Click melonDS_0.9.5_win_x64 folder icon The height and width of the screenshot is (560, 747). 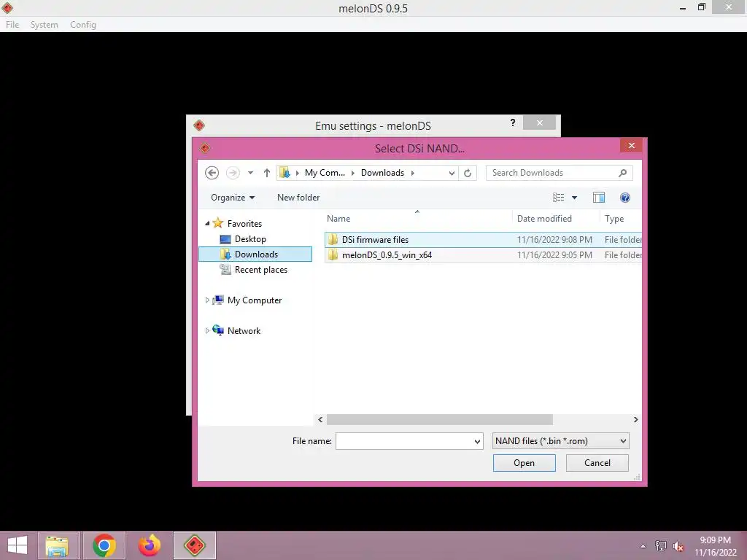(333, 254)
